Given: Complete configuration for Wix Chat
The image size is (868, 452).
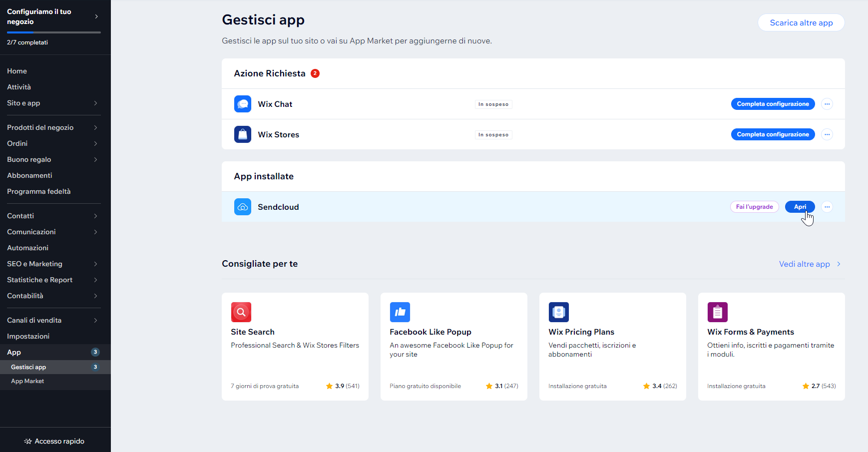Looking at the screenshot, I should (773, 104).
